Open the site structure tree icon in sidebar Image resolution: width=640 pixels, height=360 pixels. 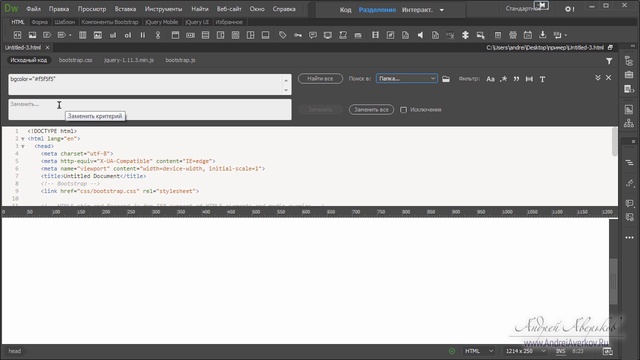tap(629, 123)
